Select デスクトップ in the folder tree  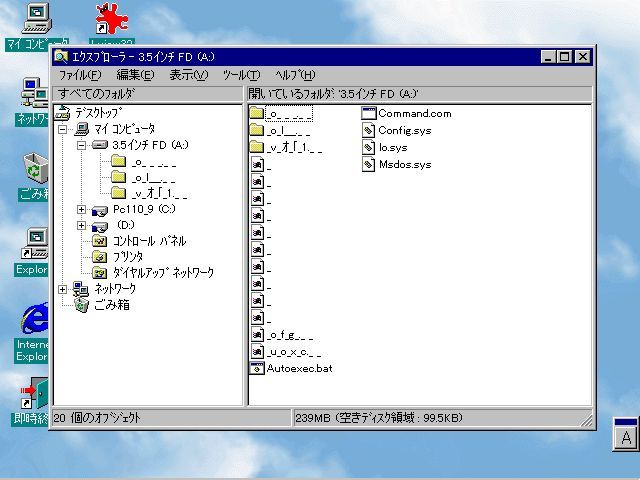tap(98, 113)
